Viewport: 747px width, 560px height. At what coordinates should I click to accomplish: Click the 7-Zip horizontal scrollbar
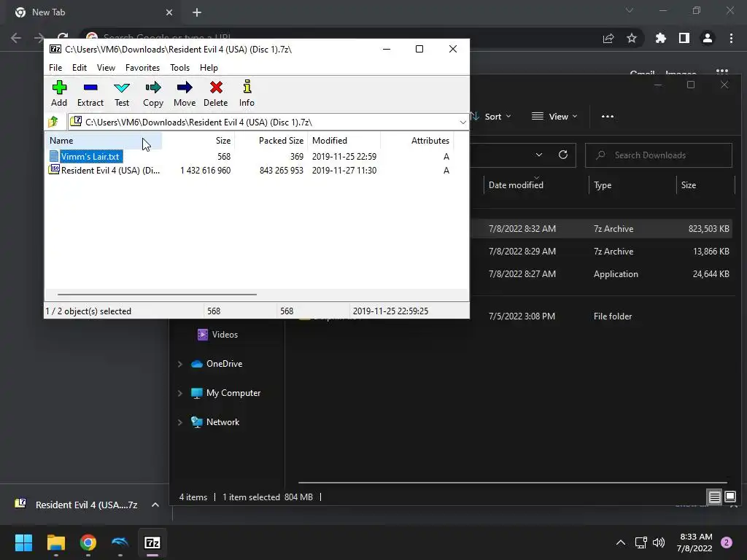pyautogui.click(x=157, y=295)
